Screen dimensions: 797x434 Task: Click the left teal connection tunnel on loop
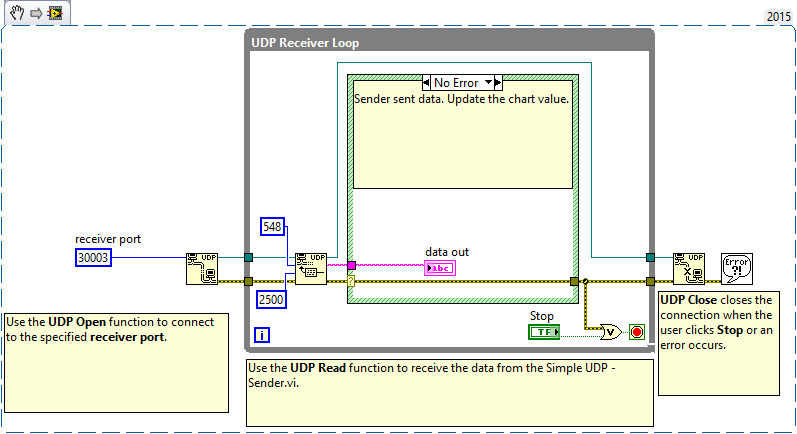click(x=249, y=258)
